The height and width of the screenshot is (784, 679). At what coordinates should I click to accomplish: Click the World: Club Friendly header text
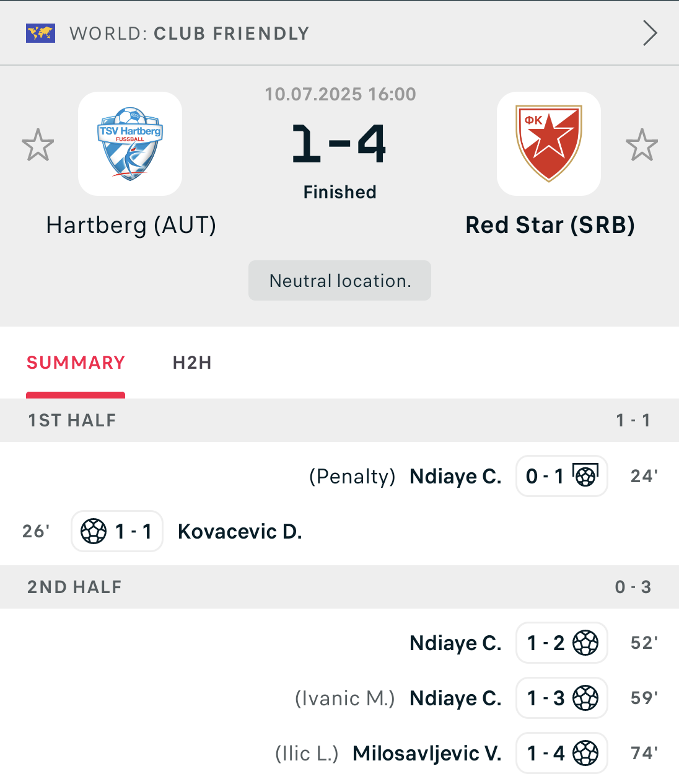(189, 33)
